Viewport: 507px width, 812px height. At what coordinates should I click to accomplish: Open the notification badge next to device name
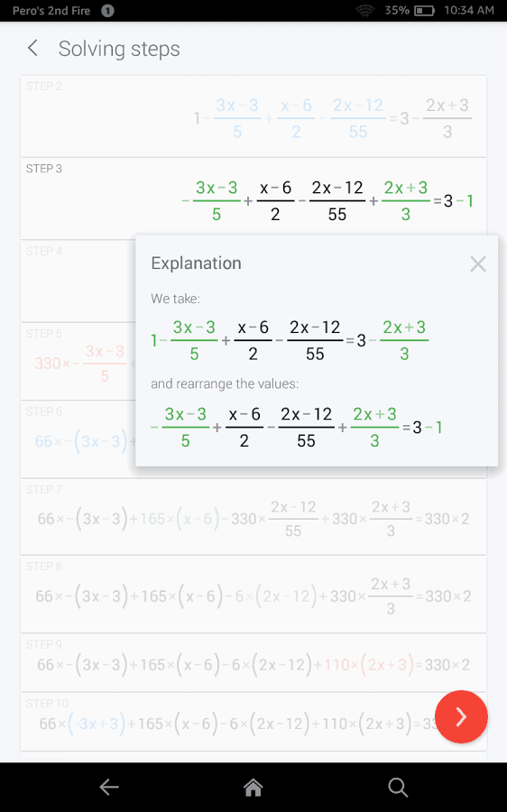107,10
